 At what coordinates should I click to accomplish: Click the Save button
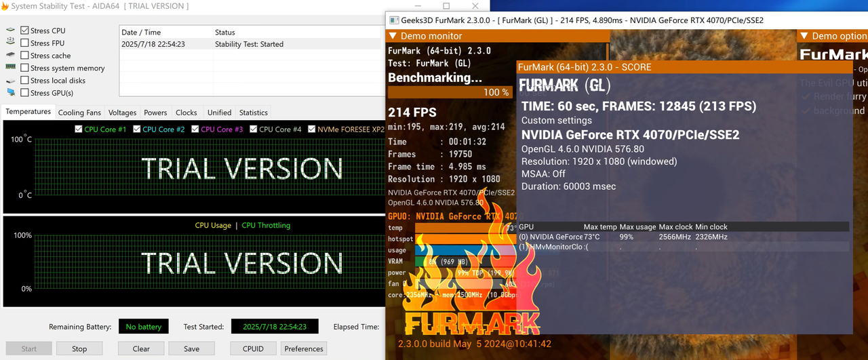191,348
